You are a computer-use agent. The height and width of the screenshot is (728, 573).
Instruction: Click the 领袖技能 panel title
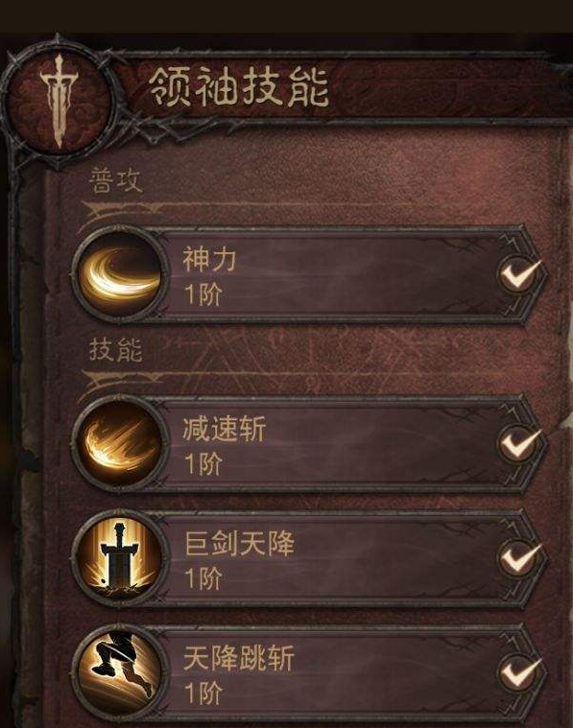[x=239, y=86]
